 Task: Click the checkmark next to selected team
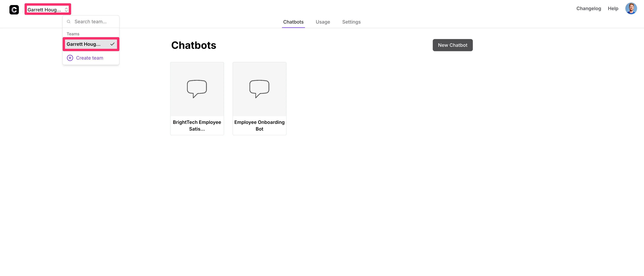click(x=112, y=44)
